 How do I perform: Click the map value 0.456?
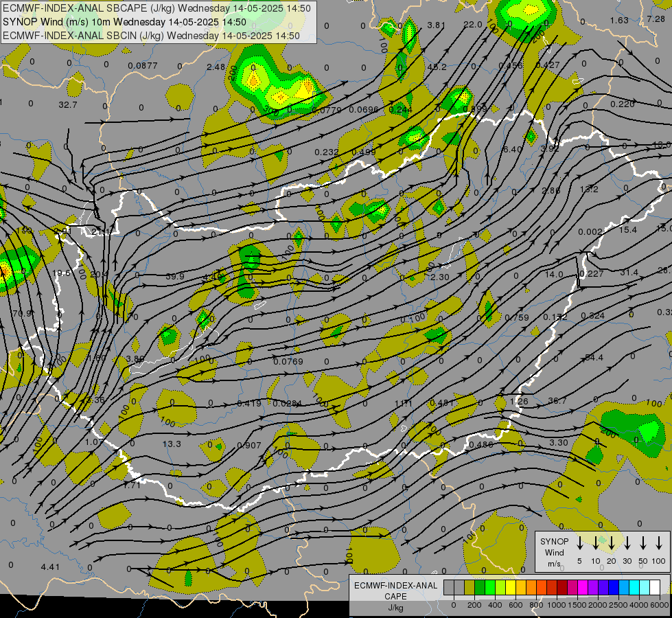tap(511, 65)
